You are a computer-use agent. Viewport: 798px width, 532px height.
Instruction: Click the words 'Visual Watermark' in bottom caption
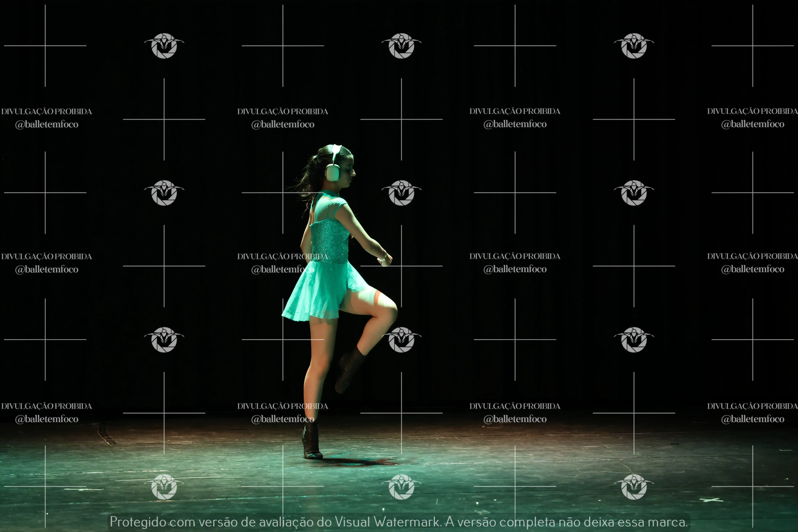[x=387, y=522]
